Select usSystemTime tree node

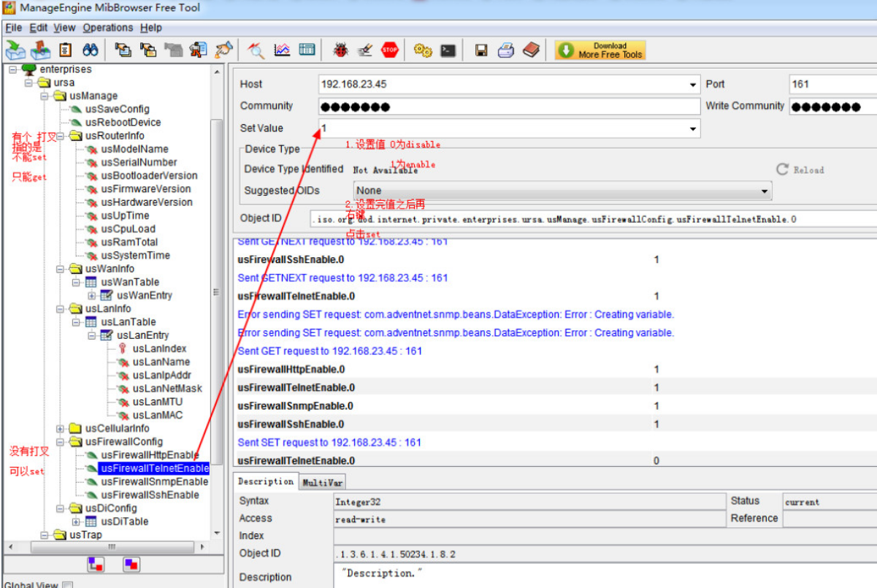(135, 256)
